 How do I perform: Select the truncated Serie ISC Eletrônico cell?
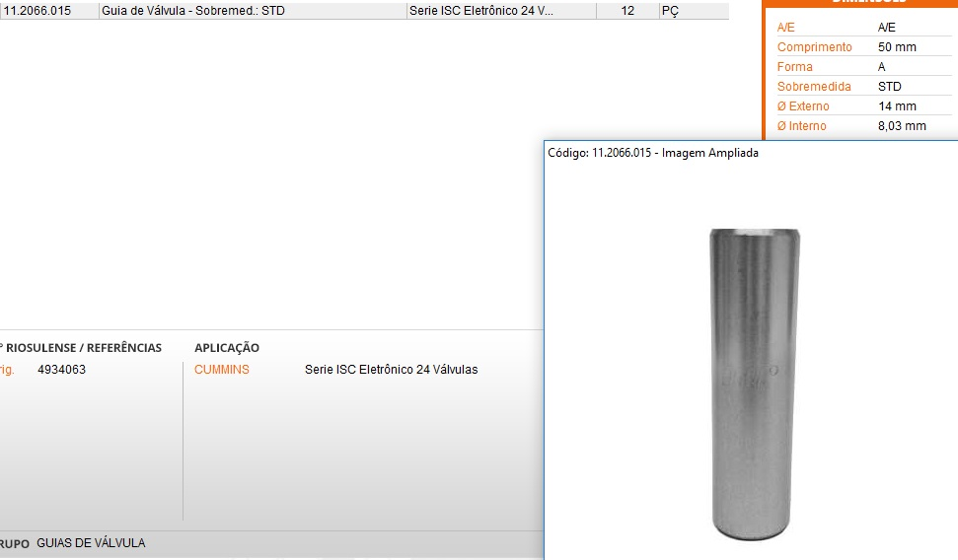(x=481, y=12)
